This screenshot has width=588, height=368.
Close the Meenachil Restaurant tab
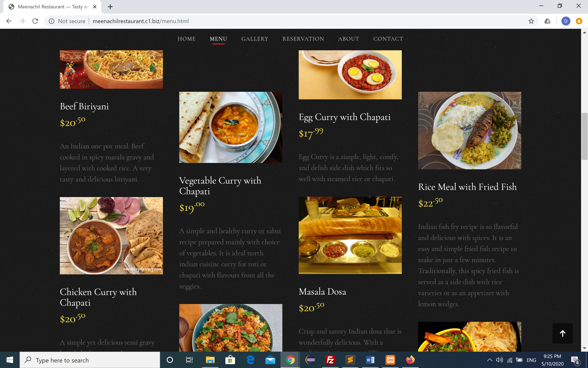[95, 7]
